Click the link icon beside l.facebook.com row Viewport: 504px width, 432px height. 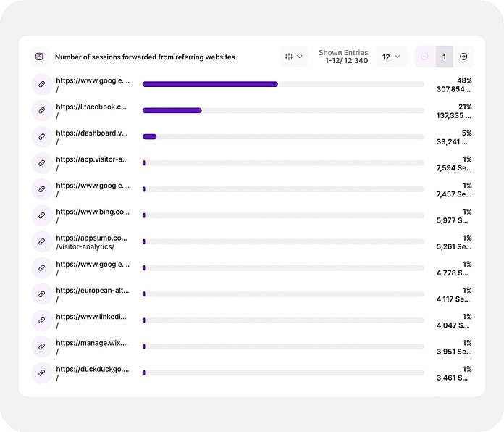[41, 111]
